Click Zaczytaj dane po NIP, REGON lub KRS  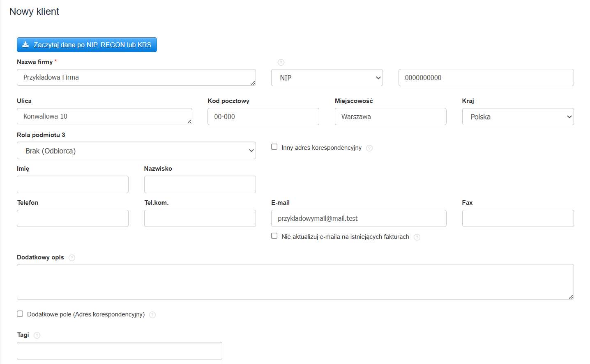87,45
